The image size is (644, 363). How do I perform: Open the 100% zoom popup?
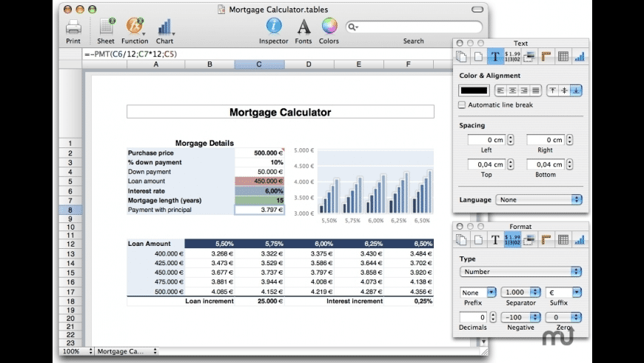click(x=77, y=351)
